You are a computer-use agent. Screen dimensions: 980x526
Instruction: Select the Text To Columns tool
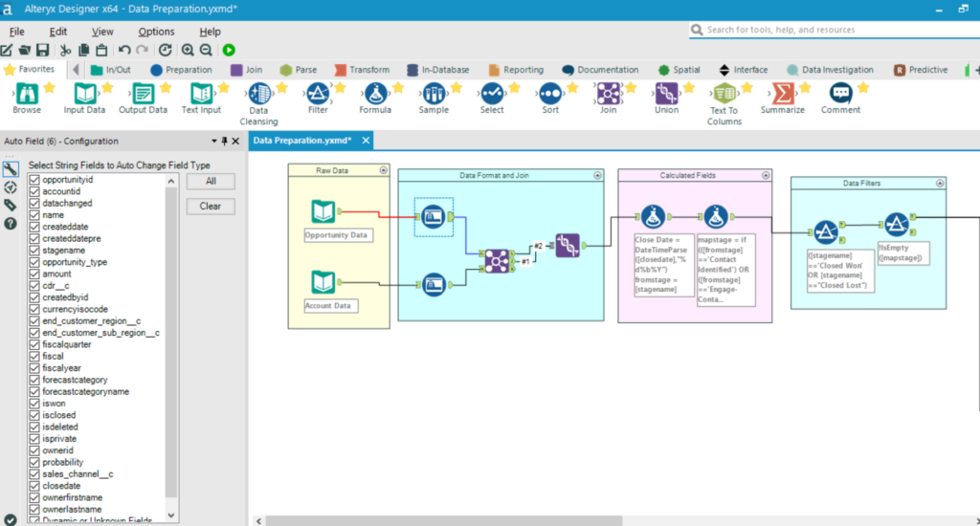click(724, 94)
